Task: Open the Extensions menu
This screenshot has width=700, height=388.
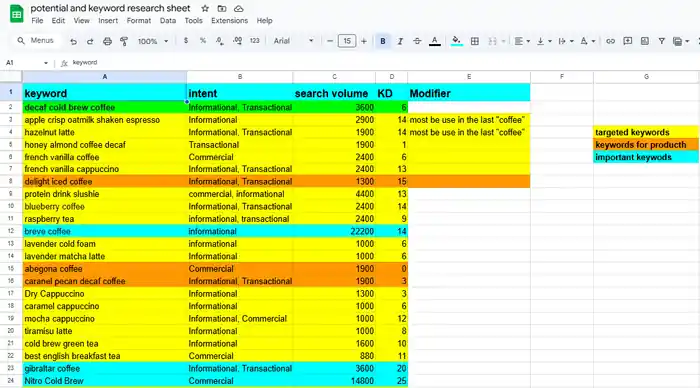Action: coord(229,21)
